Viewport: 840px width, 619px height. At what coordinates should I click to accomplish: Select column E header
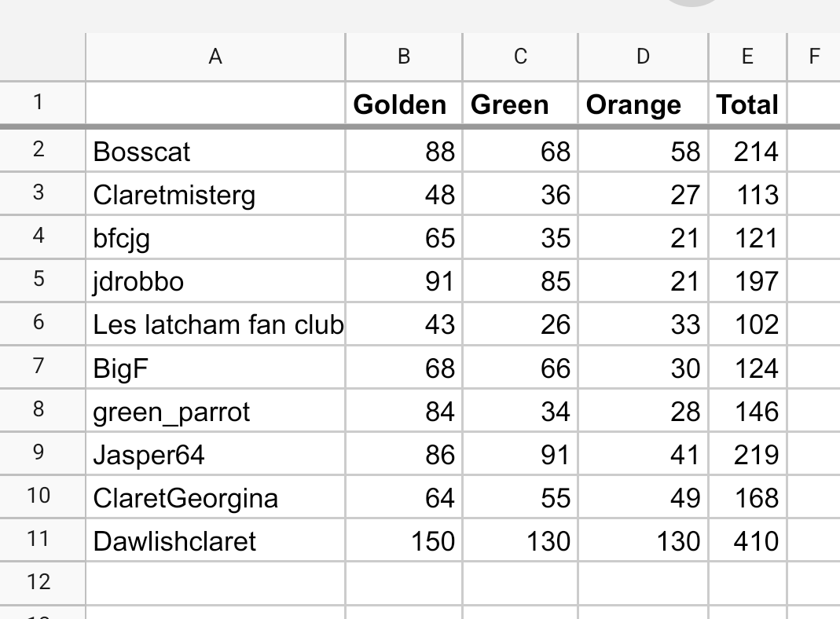coord(748,57)
